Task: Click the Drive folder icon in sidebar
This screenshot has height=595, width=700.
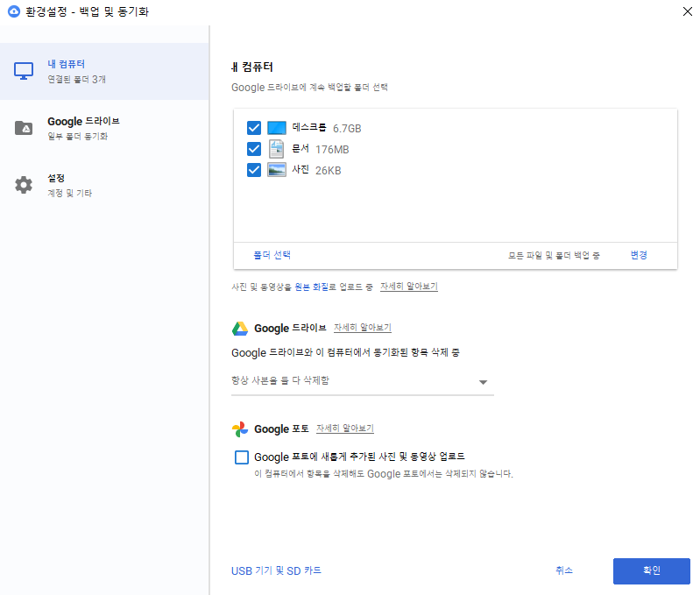Action: point(24,128)
